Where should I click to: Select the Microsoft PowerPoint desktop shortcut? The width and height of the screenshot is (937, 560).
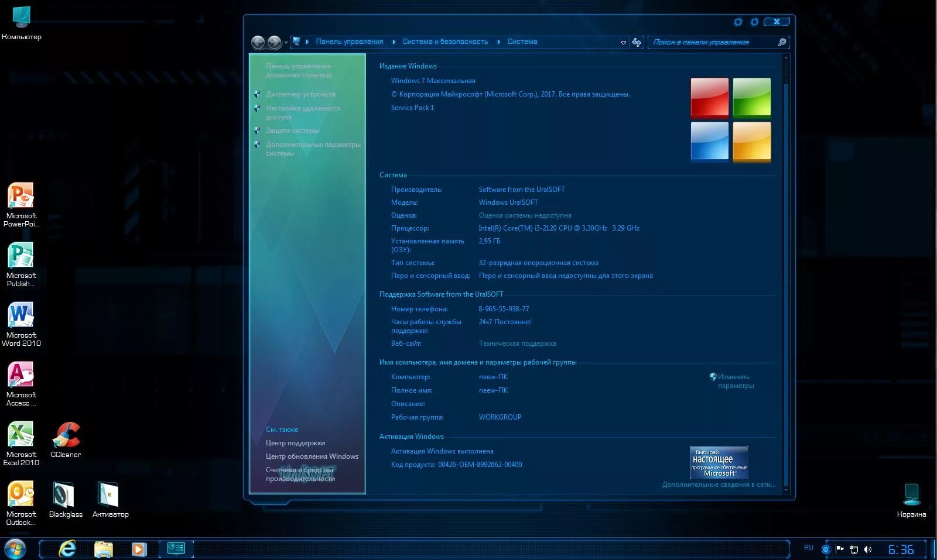pyautogui.click(x=21, y=204)
